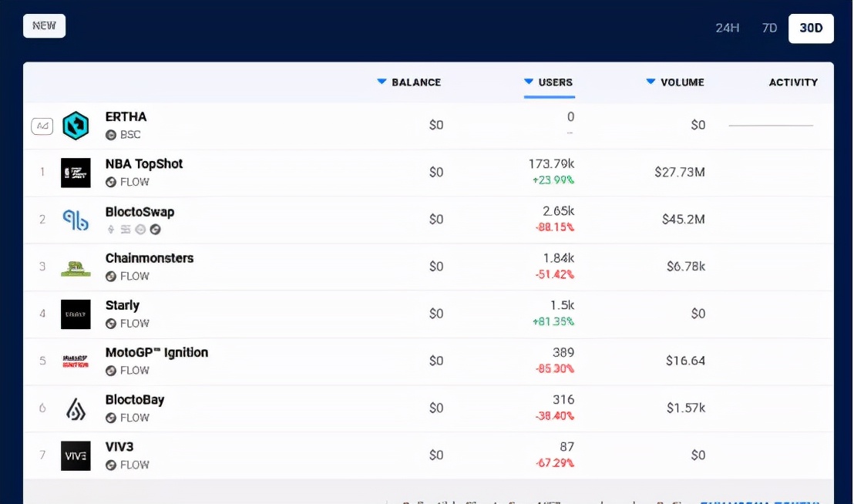Sort by Balance using its arrow
Image resolution: width=854 pixels, height=504 pixels.
click(x=382, y=82)
